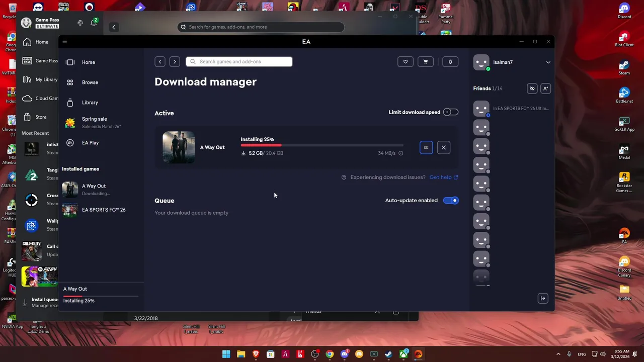Image resolution: width=644 pixels, height=362 pixels.
Task: Open Battle.net desktop shortcut
Action: [x=624, y=96]
